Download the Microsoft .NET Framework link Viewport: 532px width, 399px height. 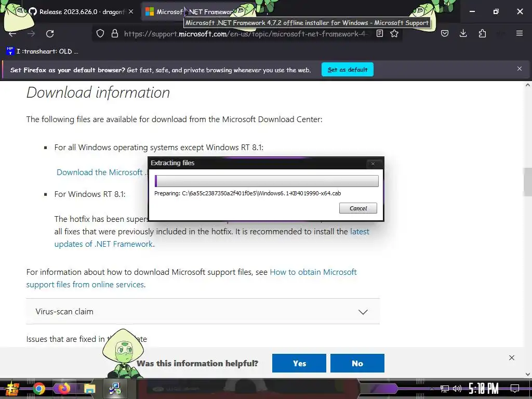pos(101,172)
